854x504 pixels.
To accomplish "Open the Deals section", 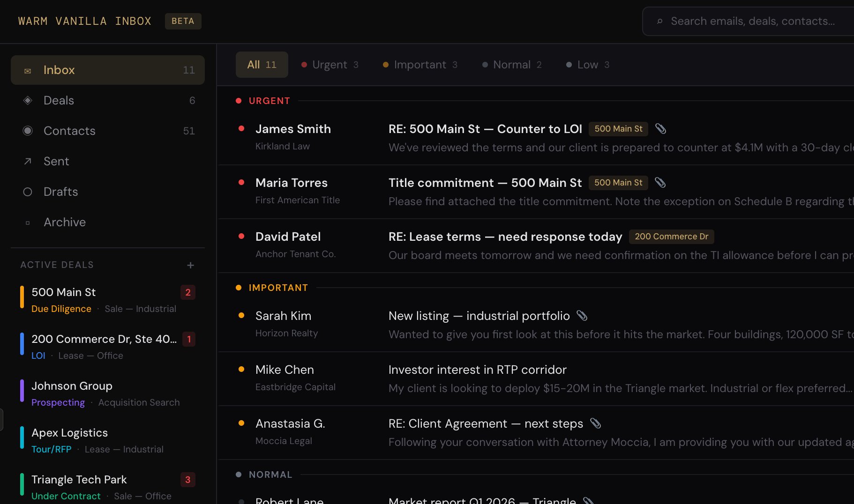I will [108, 100].
